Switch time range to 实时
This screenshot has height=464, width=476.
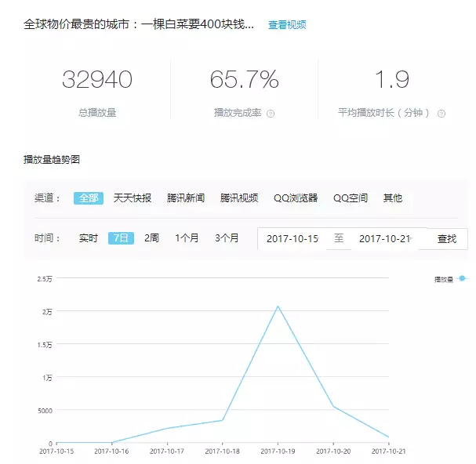coord(89,238)
